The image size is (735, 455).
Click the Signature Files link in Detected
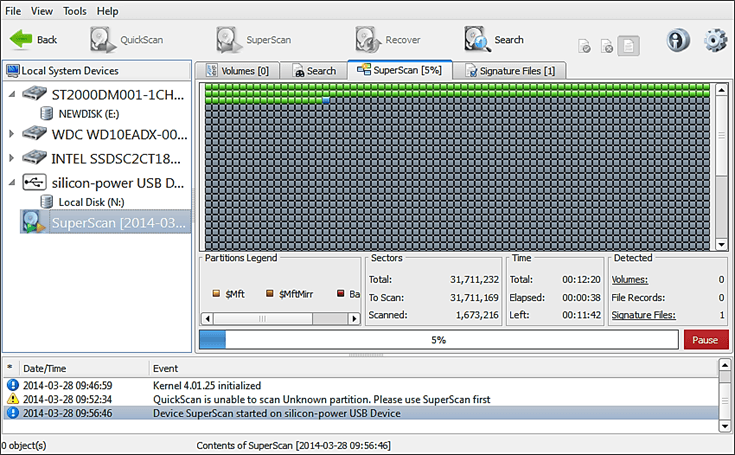click(643, 315)
